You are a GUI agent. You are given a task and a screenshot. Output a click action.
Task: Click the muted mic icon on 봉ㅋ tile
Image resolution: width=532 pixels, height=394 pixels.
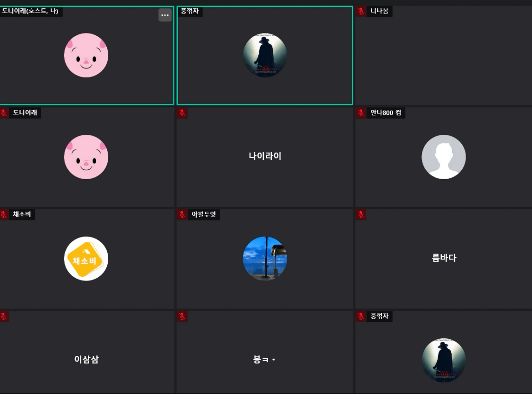pos(182,316)
